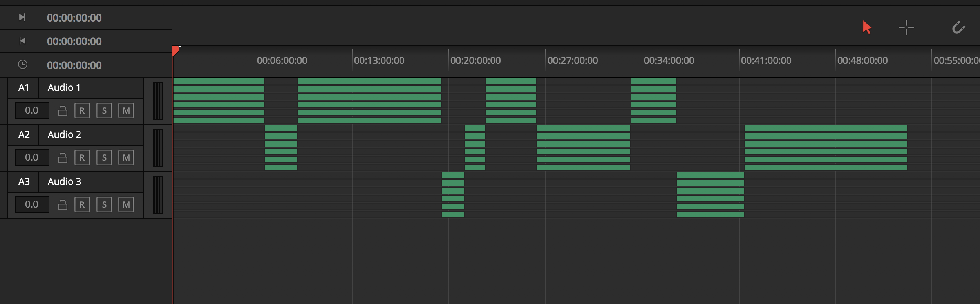This screenshot has height=304, width=980.
Task: Solo the Audio 2 track
Action: 104,157
